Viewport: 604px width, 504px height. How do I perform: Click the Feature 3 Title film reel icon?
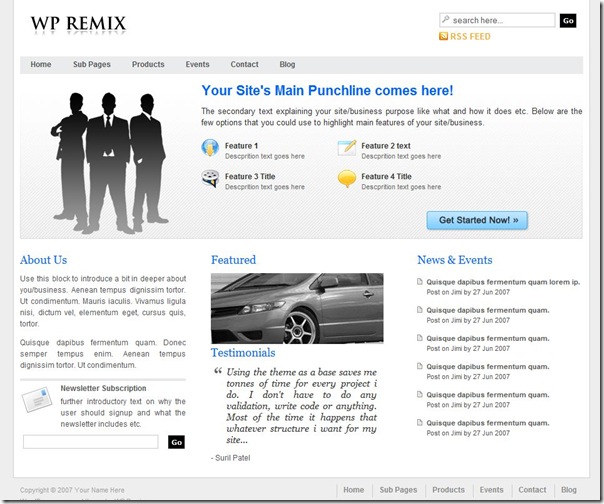pos(210,178)
